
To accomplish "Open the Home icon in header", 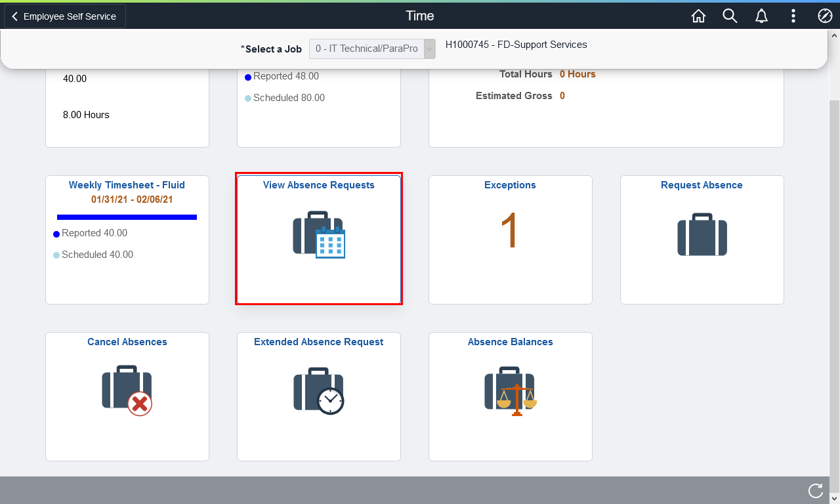I will click(x=698, y=16).
